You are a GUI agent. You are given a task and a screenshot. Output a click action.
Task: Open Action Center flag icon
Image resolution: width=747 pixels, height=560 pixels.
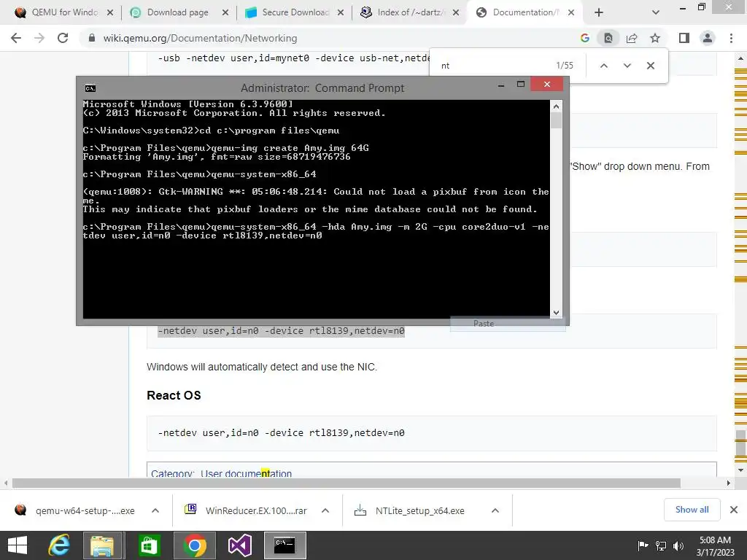(x=643, y=545)
